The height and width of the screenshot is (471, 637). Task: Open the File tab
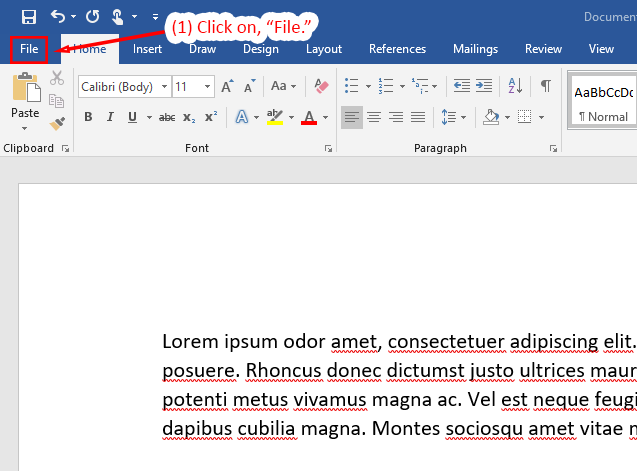(29, 49)
